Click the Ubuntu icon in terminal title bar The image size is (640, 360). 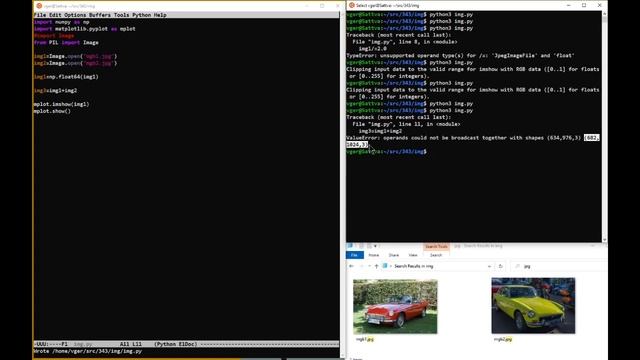point(351,5)
